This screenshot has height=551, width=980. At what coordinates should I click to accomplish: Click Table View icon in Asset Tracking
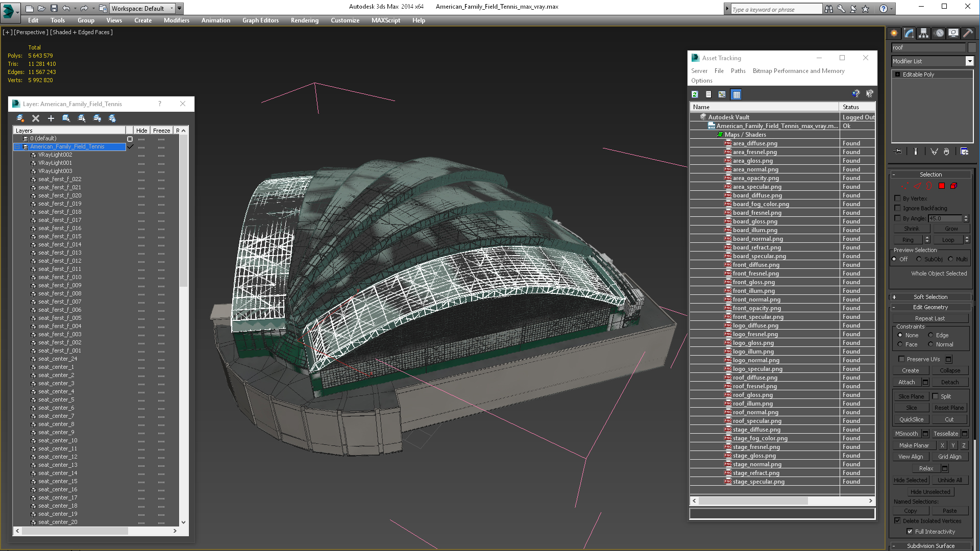coord(736,94)
